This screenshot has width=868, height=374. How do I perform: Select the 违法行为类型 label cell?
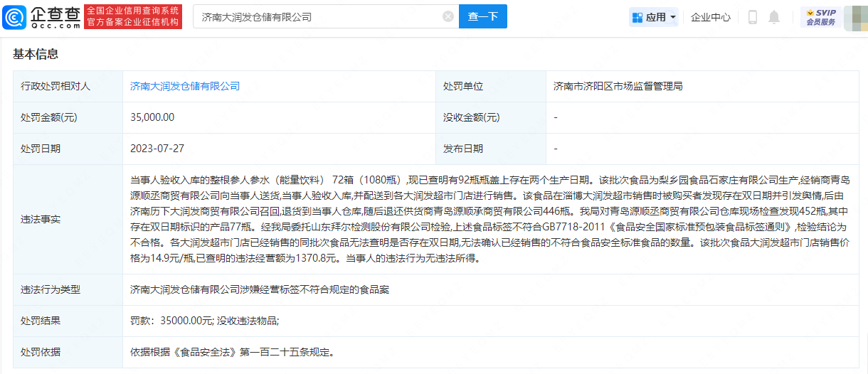(x=68, y=290)
